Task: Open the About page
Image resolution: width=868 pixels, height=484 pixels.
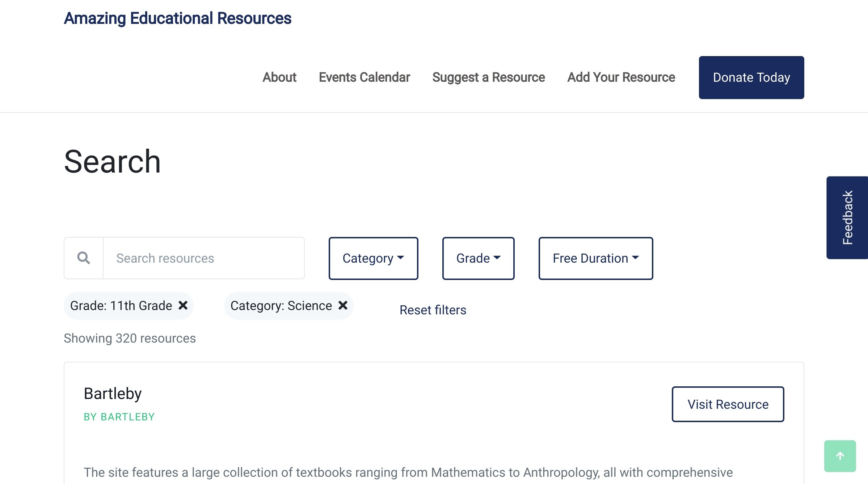Action: (x=279, y=77)
